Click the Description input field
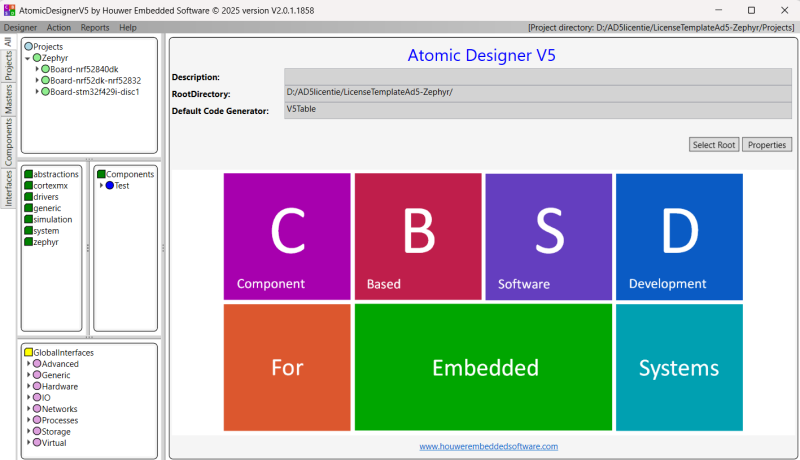The image size is (800, 460). [x=538, y=77]
